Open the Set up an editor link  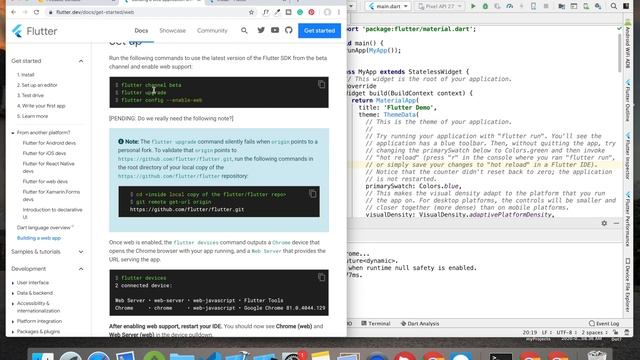(37, 85)
